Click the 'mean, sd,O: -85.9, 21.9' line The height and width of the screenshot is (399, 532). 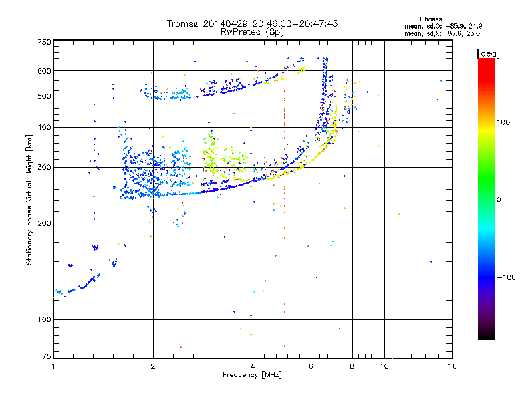point(443,26)
